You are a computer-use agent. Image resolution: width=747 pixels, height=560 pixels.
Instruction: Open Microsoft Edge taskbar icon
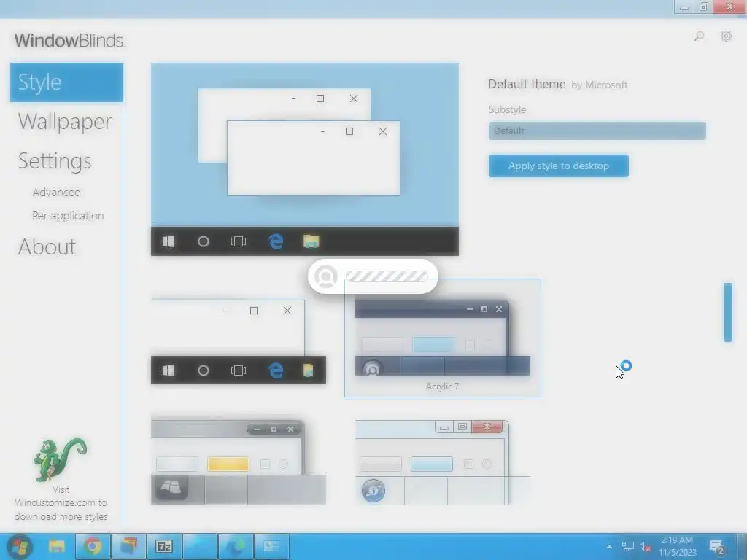236,546
